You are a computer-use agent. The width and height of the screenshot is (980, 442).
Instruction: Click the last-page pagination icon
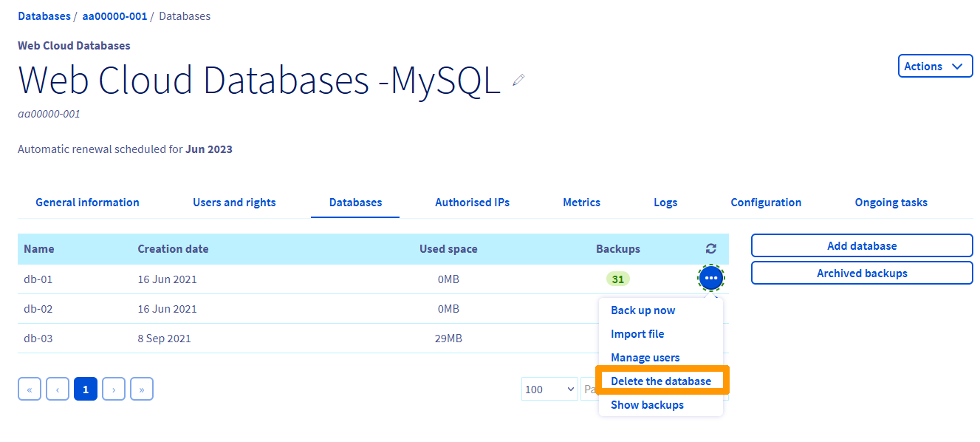coord(141,389)
